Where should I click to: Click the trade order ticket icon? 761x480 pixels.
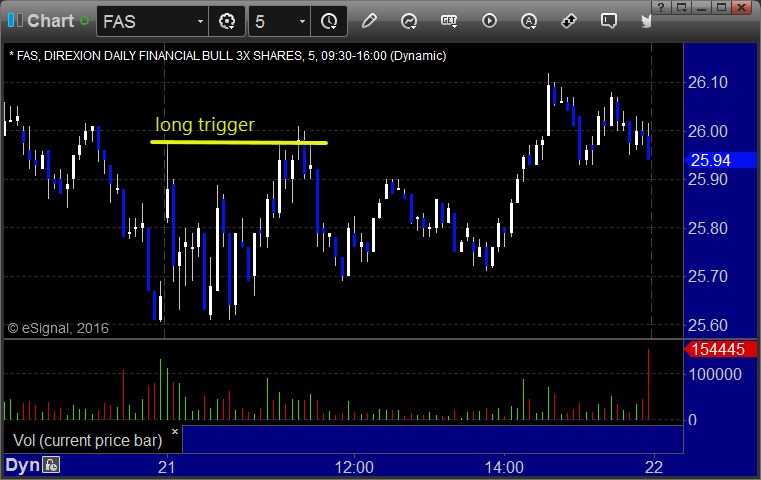pos(569,21)
